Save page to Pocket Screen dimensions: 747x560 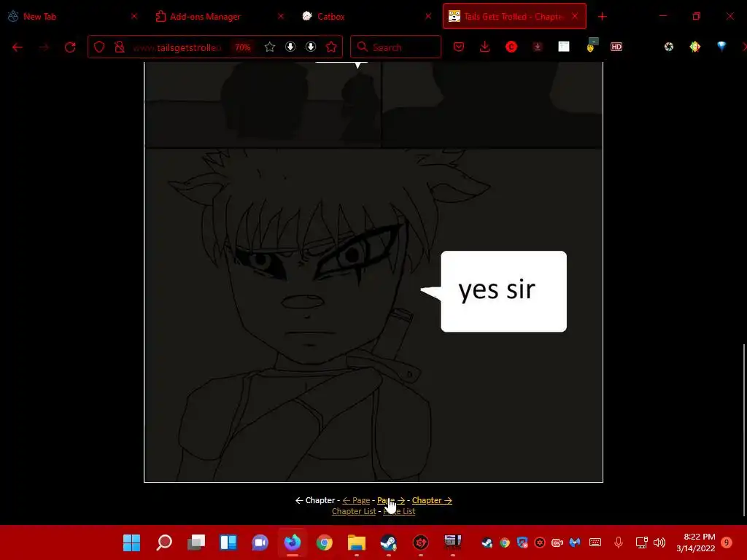point(459,47)
